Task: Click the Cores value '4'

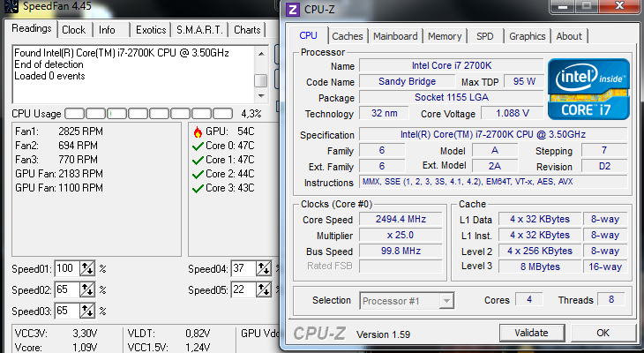Action: click(529, 299)
